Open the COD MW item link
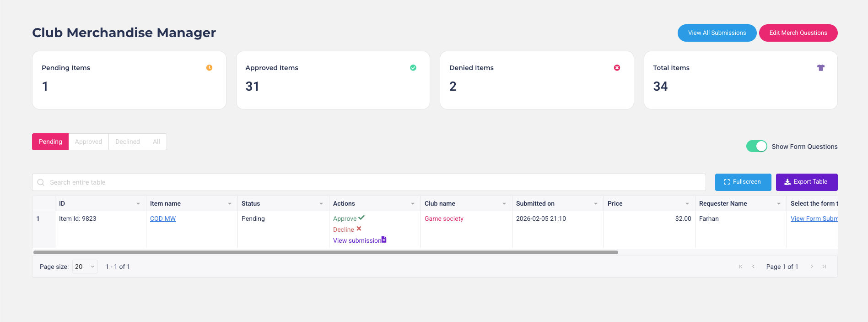Image resolution: width=868 pixels, height=322 pixels. pos(163,219)
